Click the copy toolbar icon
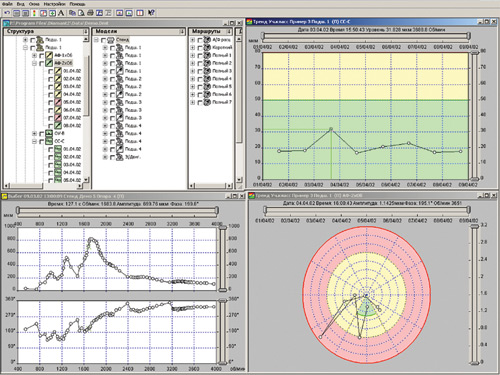The image size is (500, 375). click(x=72, y=13)
